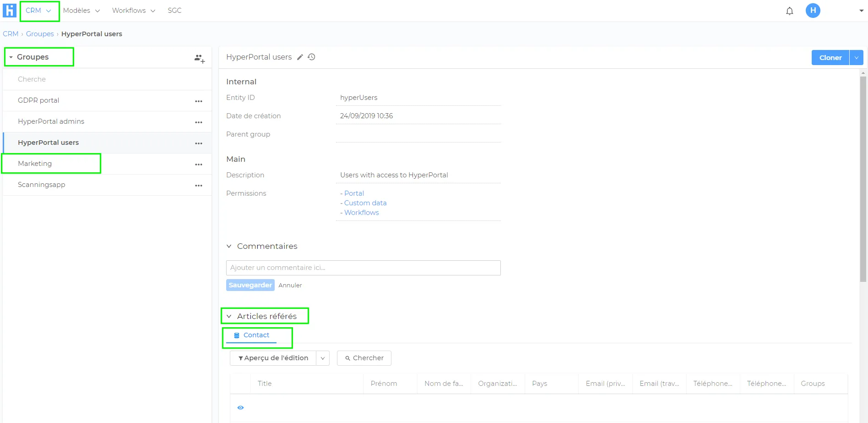Click the Chercher button
Screen dimensions: 868x423
pyautogui.click(x=364, y=358)
